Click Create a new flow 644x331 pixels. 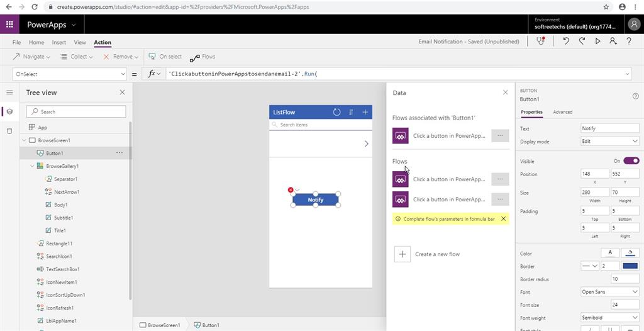[427, 254]
